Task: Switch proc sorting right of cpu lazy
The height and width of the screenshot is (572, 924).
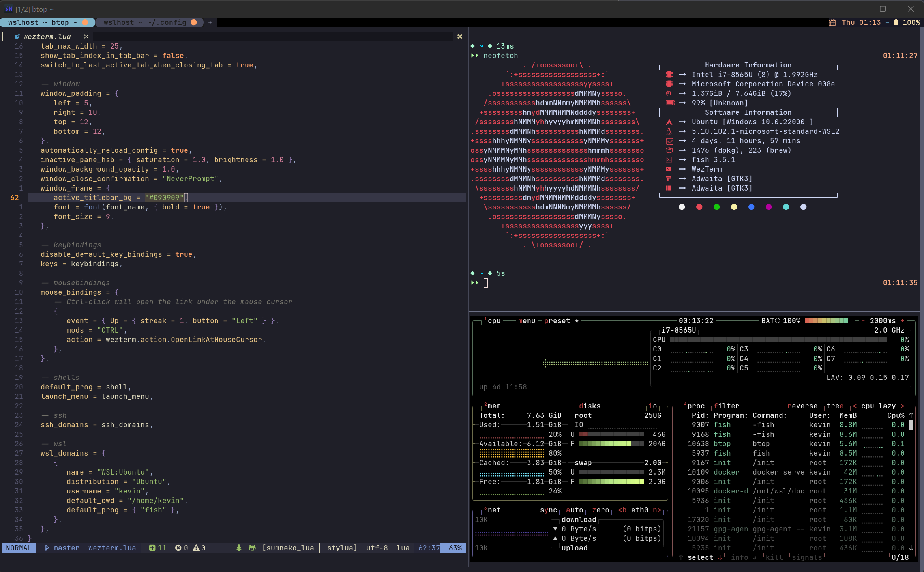Action: 902,406
